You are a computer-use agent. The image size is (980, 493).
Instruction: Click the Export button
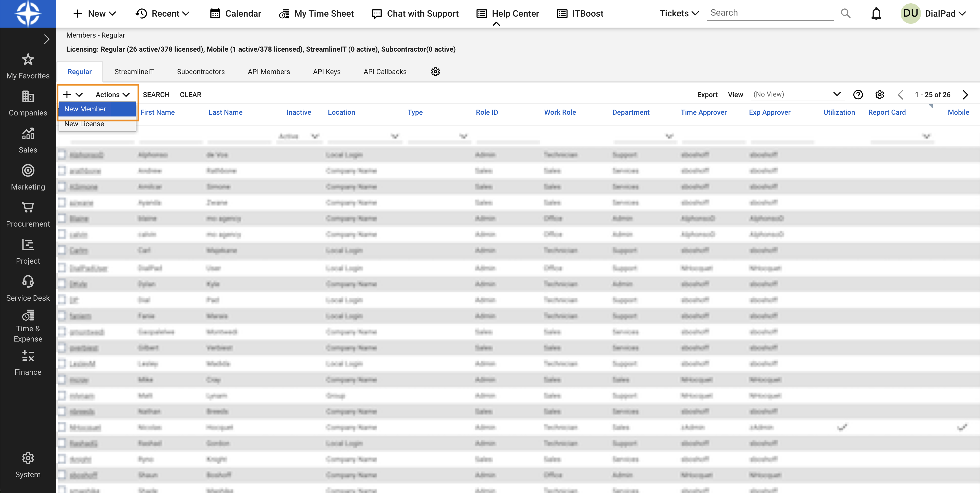[707, 95]
